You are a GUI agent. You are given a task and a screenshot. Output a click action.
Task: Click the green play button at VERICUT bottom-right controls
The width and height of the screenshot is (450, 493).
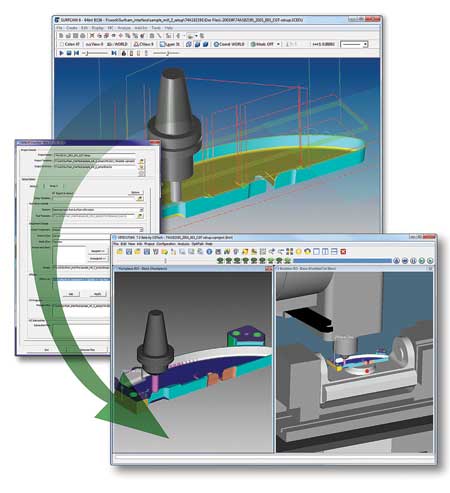(x=422, y=261)
